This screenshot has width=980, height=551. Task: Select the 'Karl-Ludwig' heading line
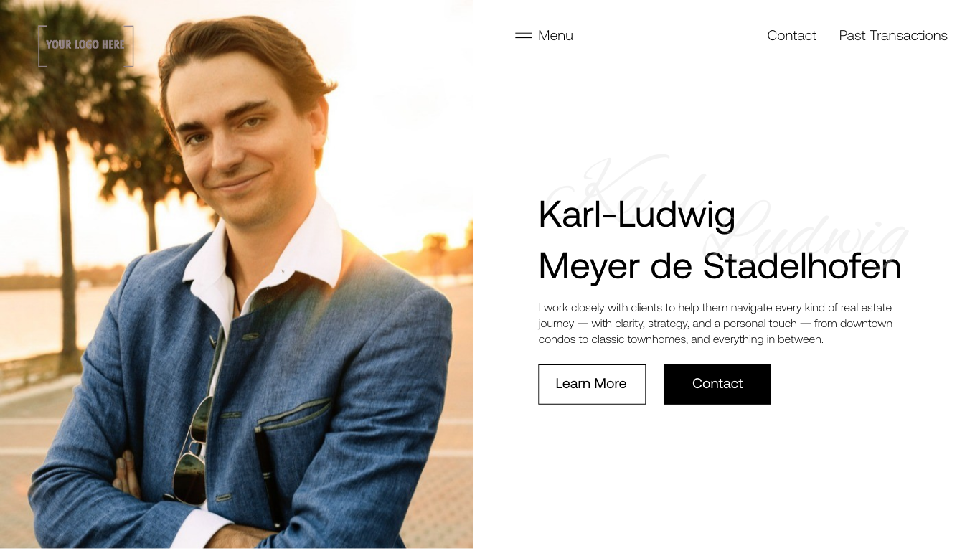(x=637, y=214)
